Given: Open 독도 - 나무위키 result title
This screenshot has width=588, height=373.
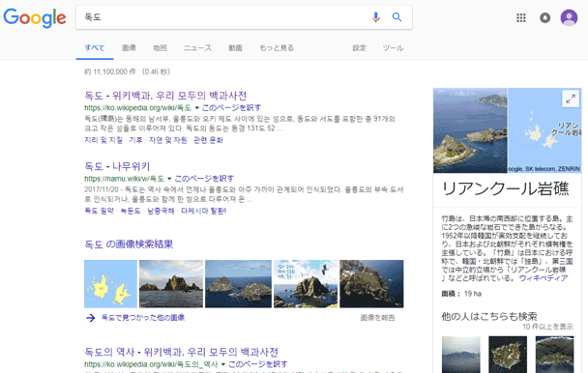Looking at the screenshot, I should pyautogui.click(x=117, y=166).
